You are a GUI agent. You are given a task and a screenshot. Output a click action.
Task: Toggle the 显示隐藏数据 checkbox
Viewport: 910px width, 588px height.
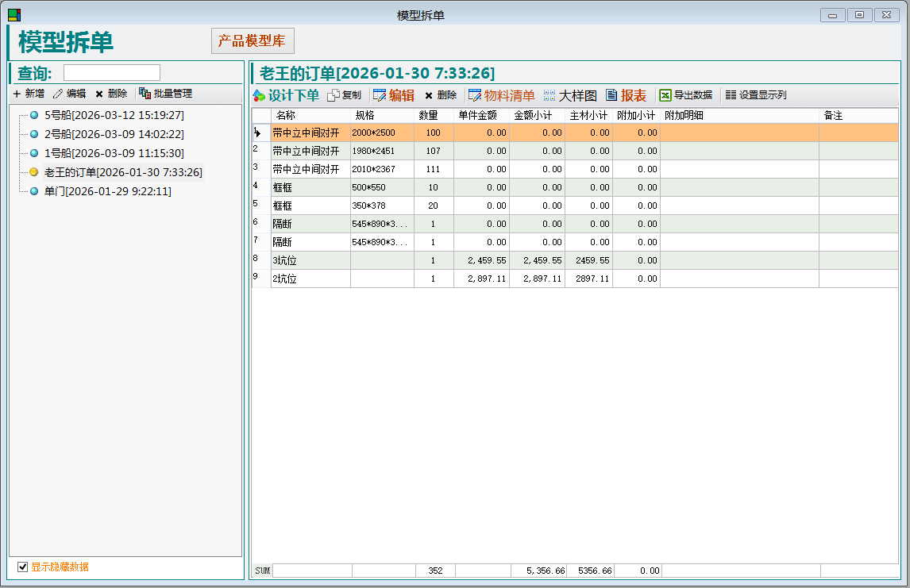pos(23,567)
